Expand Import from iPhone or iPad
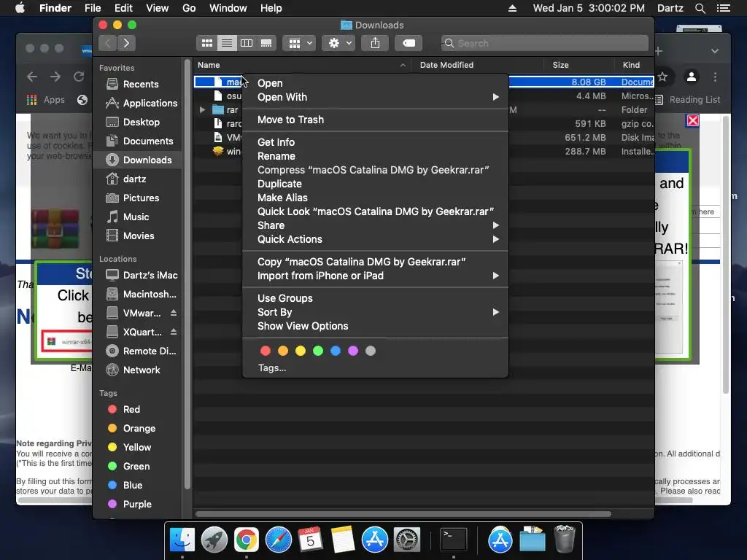The height and width of the screenshot is (560, 747). coord(376,276)
